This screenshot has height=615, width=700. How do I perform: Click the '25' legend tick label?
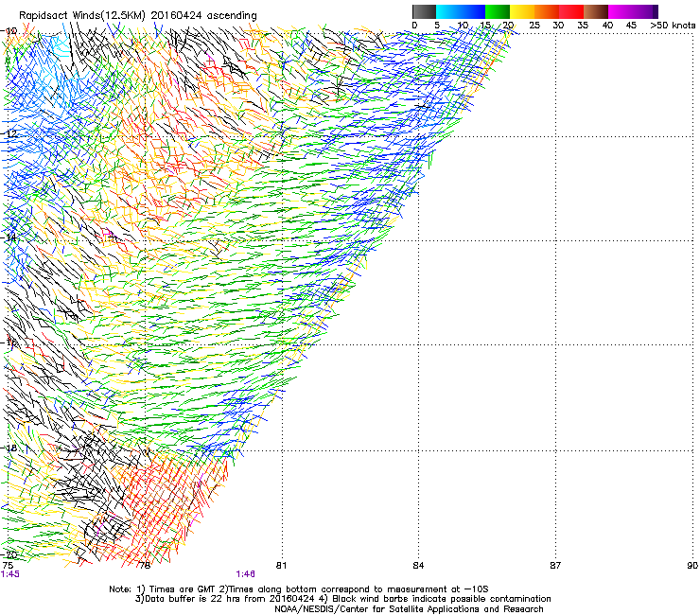pos(534,26)
